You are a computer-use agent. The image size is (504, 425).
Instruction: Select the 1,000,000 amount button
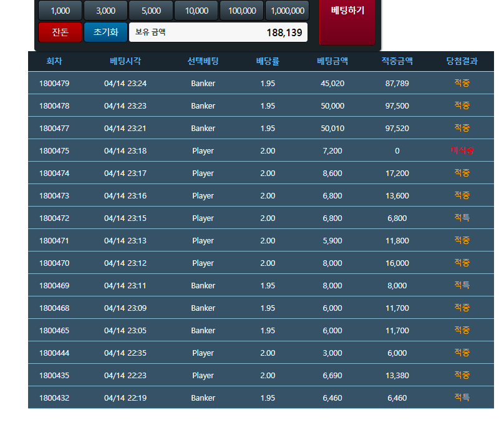click(288, 11)
